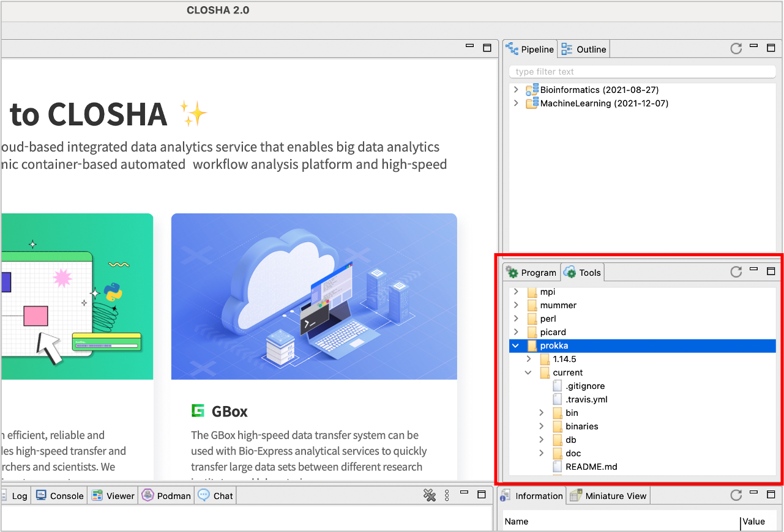Image resolution: width=784 pixels, height=532 pixels.
Task: Select the perl tool row
Action: click(643, 319)
